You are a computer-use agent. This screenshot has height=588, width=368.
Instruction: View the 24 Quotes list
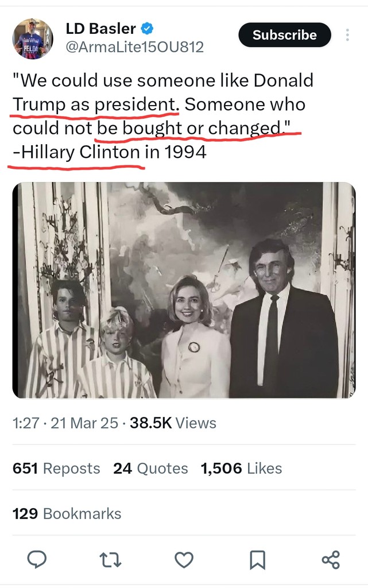(x=150, y=469)
